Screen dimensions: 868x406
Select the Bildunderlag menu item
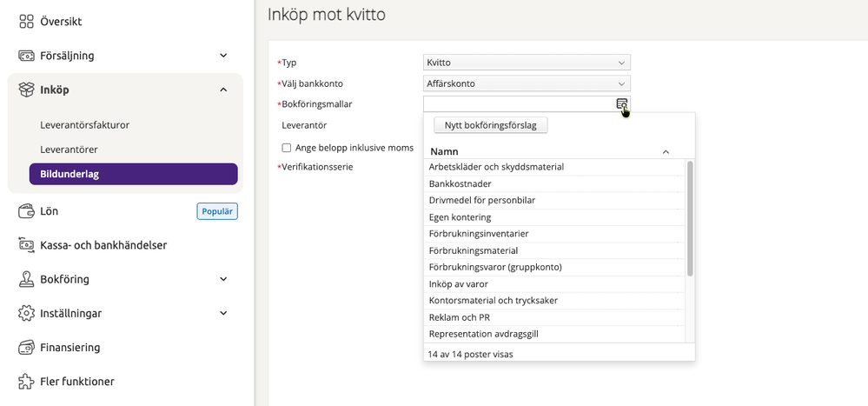(134, 174)
